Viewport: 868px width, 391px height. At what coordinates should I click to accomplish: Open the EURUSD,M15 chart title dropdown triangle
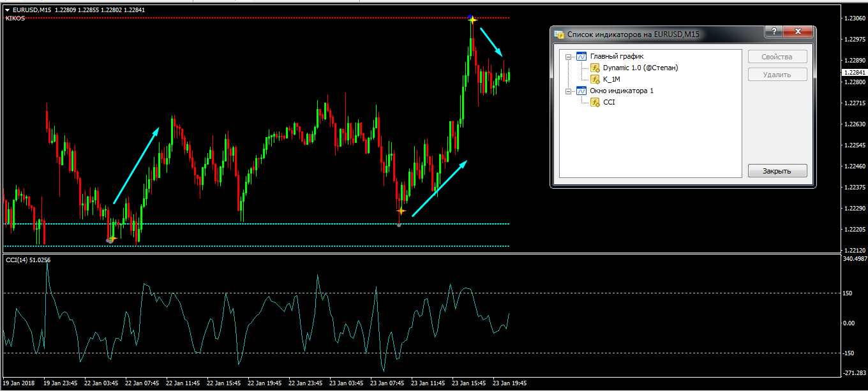click(7, 10)
